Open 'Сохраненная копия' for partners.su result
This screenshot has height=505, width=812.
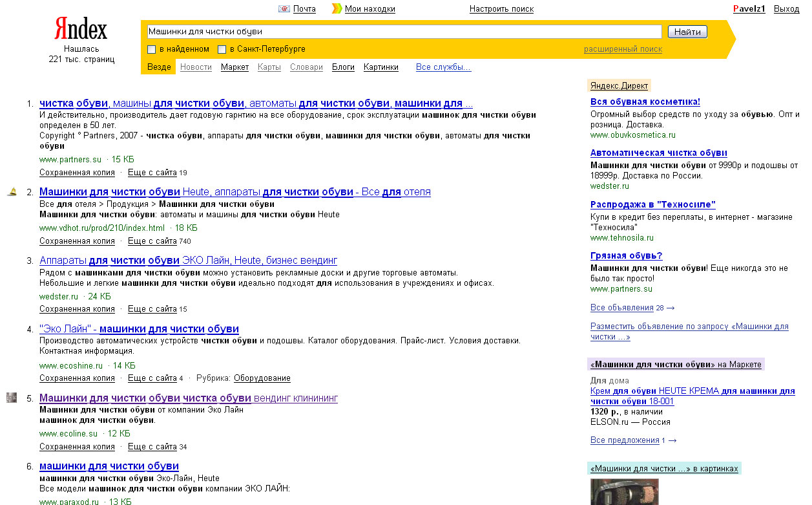click(x=77, y=173)
